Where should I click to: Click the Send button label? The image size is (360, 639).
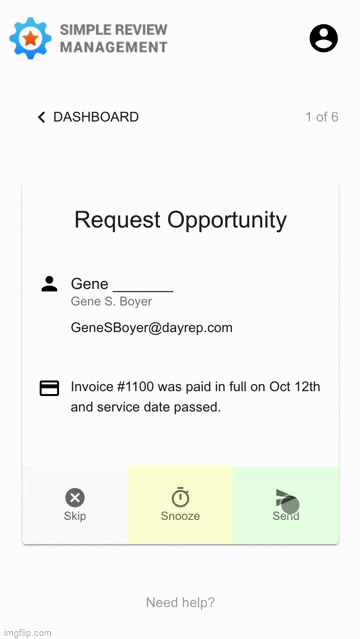click(x=286, y=516)
